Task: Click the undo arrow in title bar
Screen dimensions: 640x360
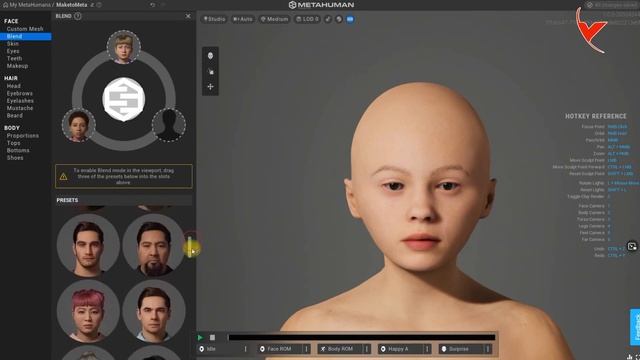Action: [152, 5]
